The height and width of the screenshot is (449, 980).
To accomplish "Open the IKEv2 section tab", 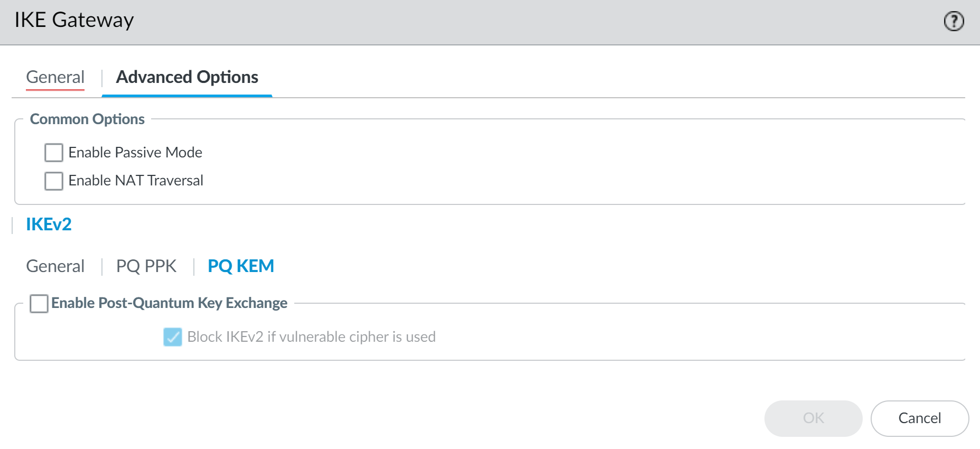I will pos(49,224).
